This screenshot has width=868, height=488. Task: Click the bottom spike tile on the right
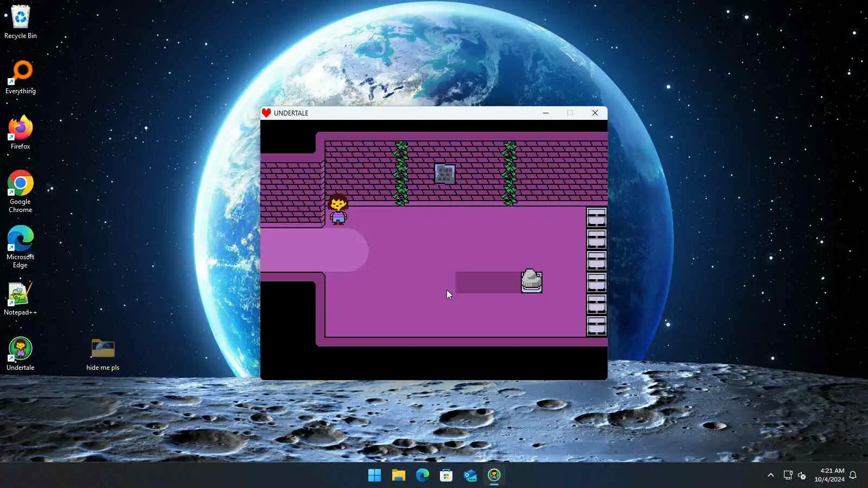pyautogui.click(x=596, y=326)
